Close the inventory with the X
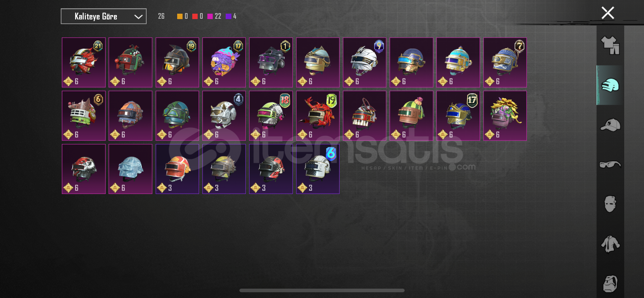Screen dimensions: 644x298 click(x=608, y=13)
